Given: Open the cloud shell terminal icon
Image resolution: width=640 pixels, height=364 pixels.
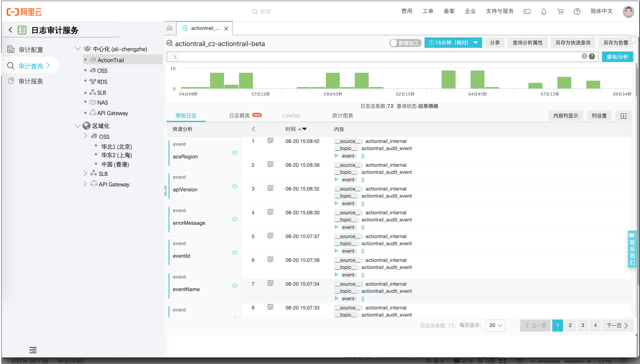Looking at the screenshot, I should [x=527, y=12].
